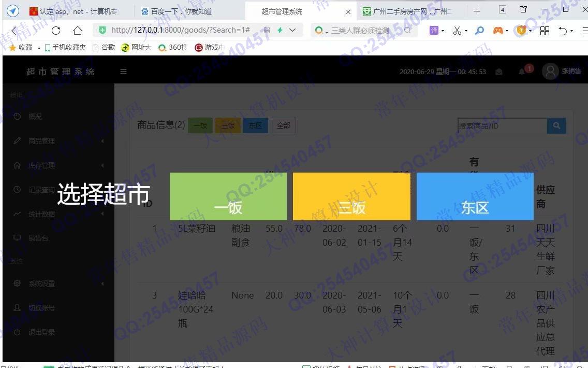Open the notification bell icon
The width and height of the screenshot is (588, 368).
click(x=522, y=72)
